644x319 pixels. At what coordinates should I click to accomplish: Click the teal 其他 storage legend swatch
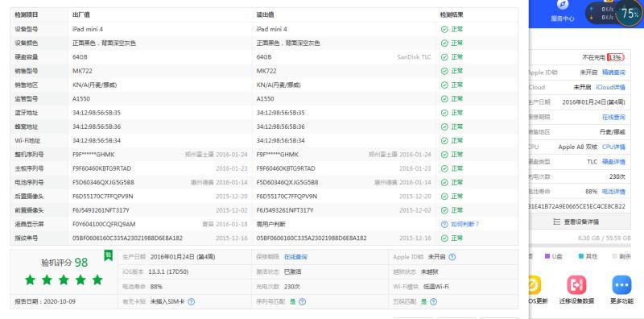coord(580,256)
